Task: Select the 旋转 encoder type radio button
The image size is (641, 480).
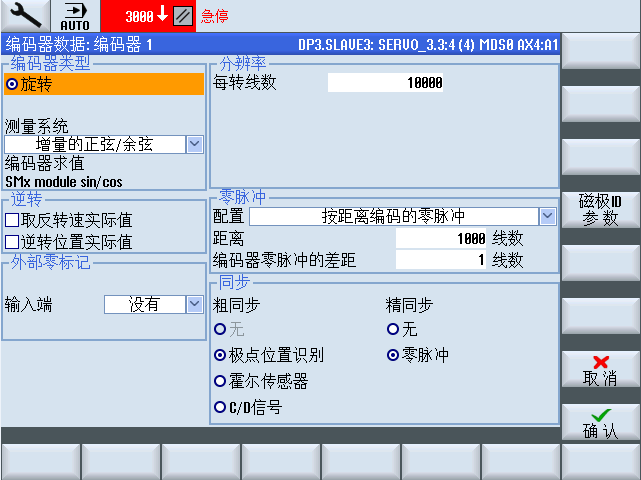Action: pyautogui.click(x=13, y=85)
